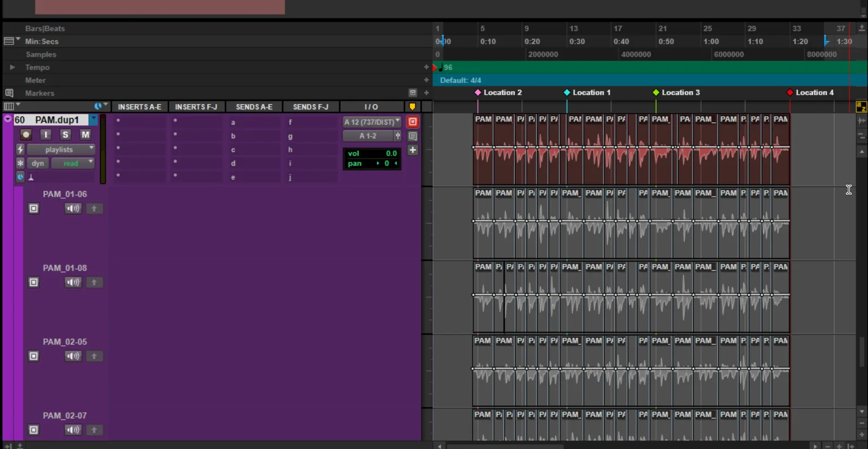Screen dimensions: 868x449
Task: Expand the Tempo ruler triangle
Action: pyautogui.click(x=12, y=67)
